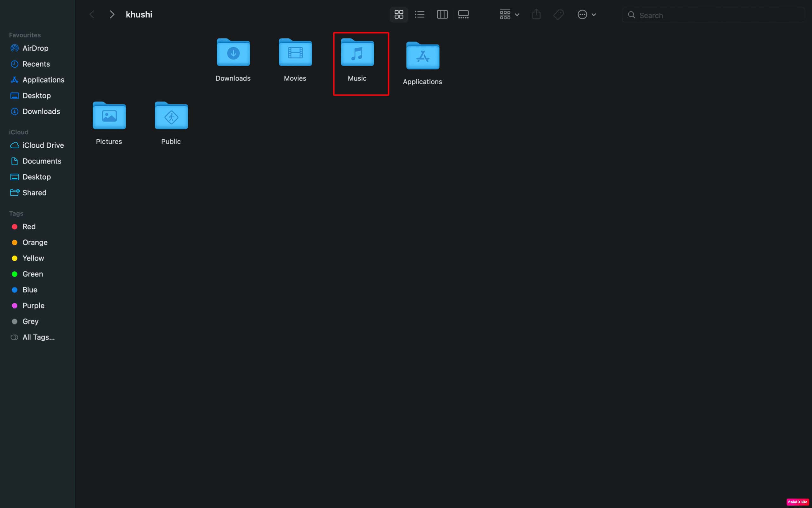Select the Public folder icon
Screen dimensions: 812x508
coord(171,116)
